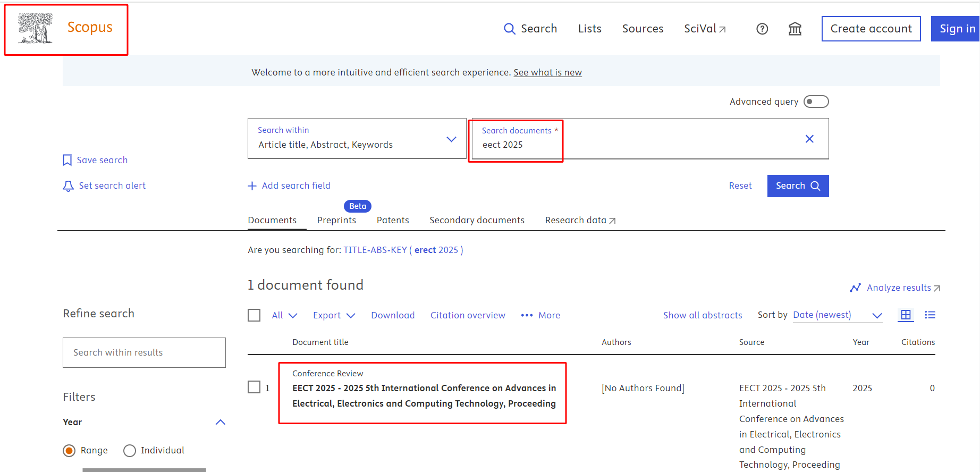
Task: Switch to Secondary documents tab
Action: (x=477, y=220)
